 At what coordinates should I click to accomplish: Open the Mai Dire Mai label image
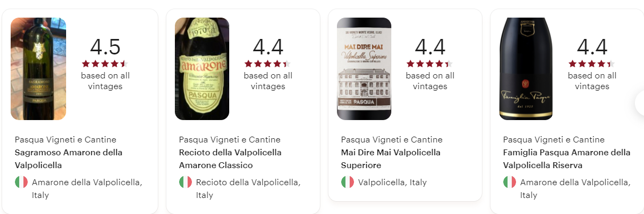click(364, 69)
